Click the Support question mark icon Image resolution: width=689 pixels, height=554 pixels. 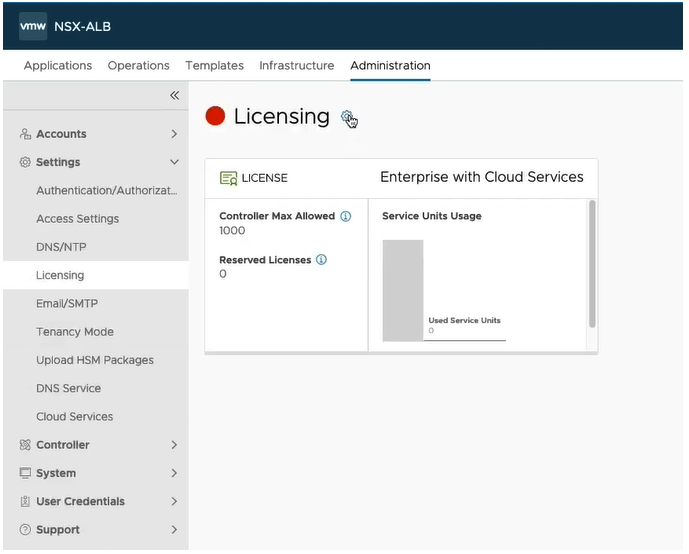pos(26,530)
